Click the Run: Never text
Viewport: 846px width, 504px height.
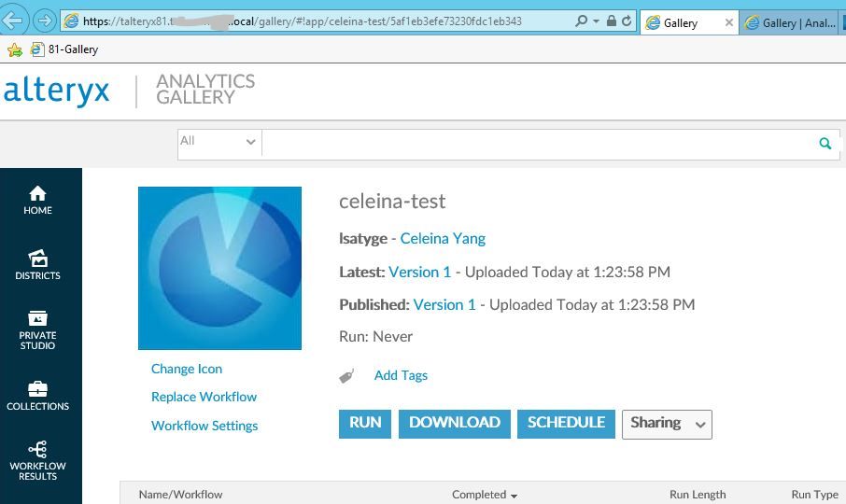375,336
